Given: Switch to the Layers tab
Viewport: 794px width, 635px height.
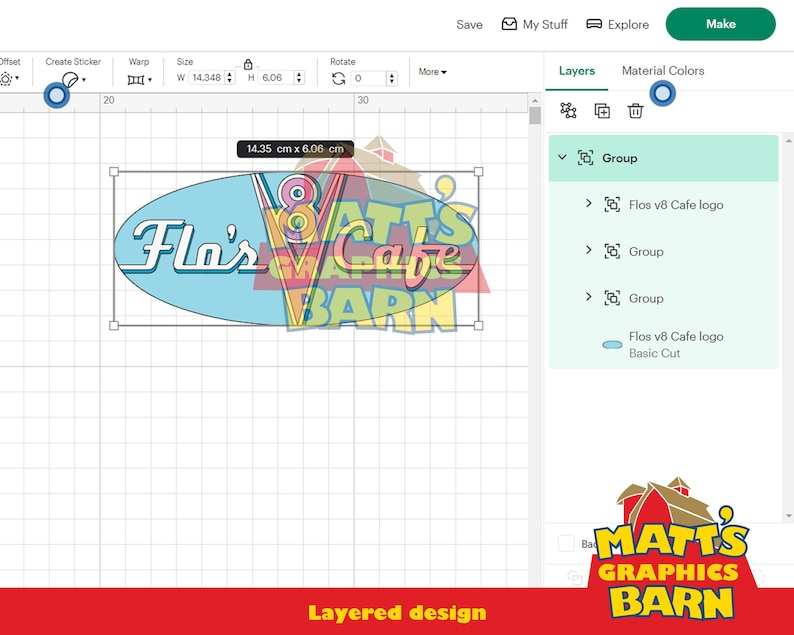Looking at the screenshot, I should tap(577, 71).
